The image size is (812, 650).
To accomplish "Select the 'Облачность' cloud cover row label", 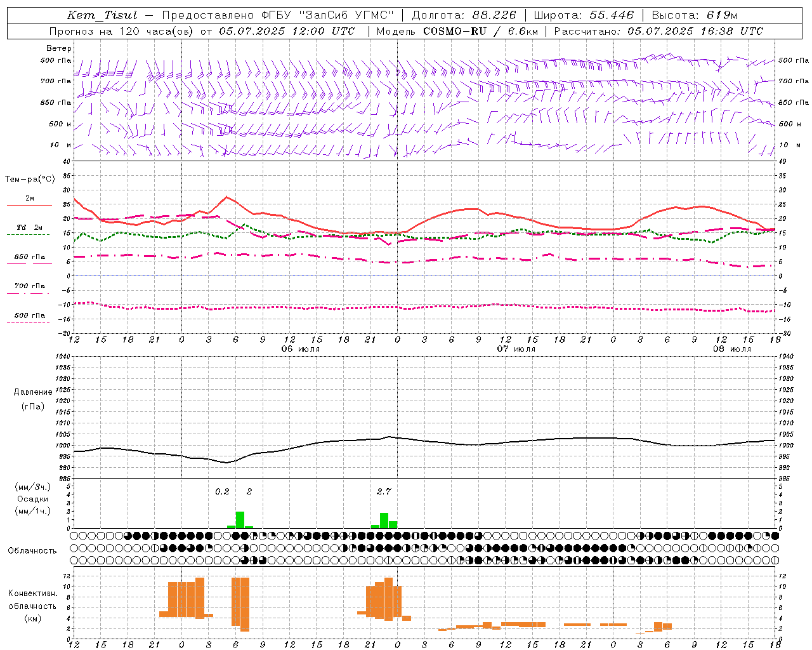I will pos(32,550).
